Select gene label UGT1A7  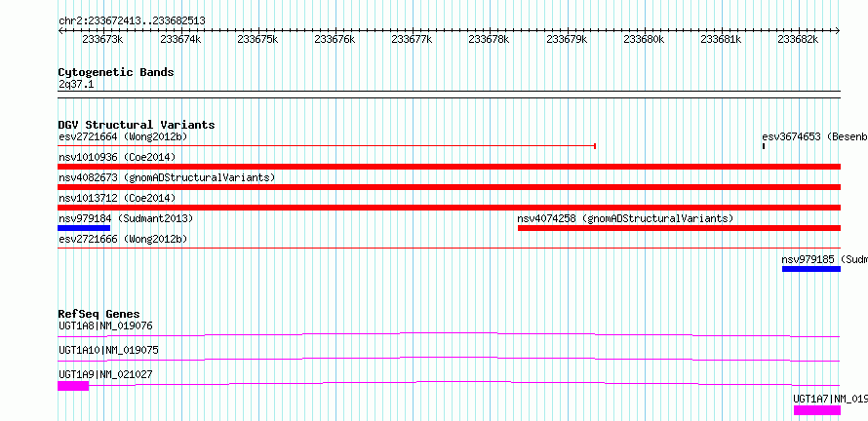(x=830, y=399)
